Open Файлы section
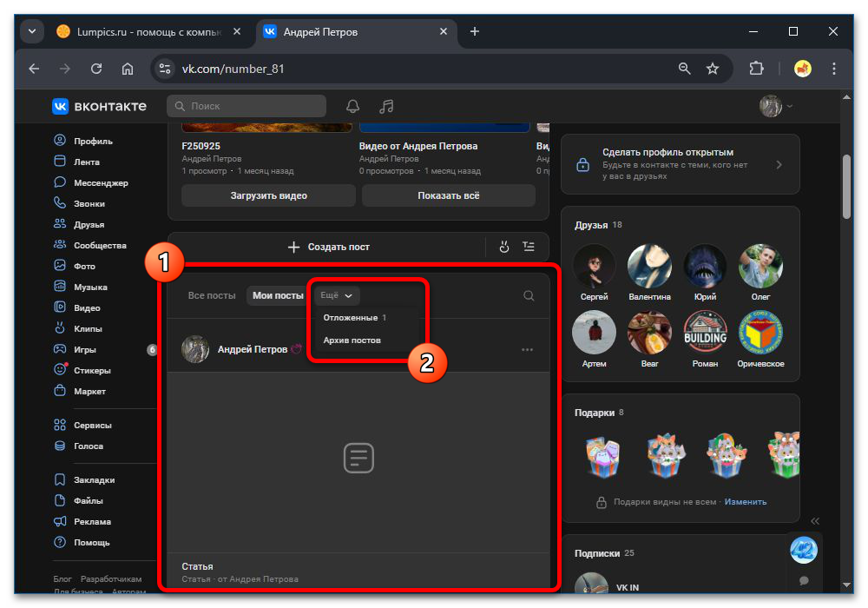 click(x=79, y=500)
